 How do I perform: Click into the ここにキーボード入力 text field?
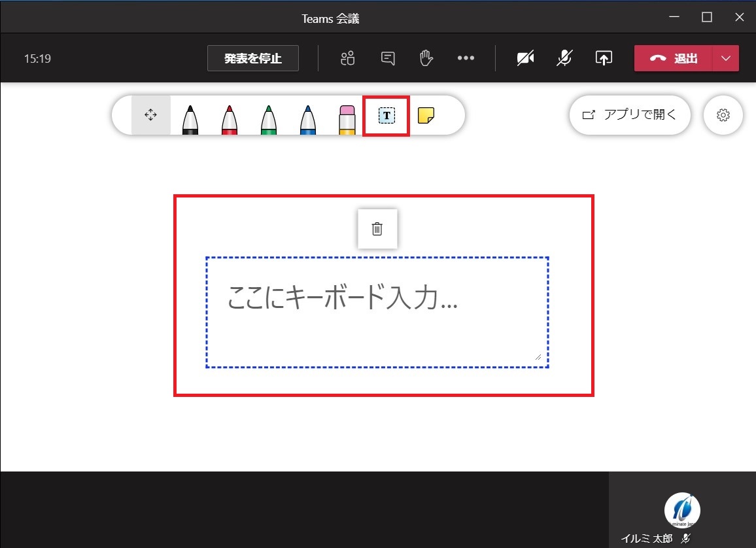coord(377,313)
